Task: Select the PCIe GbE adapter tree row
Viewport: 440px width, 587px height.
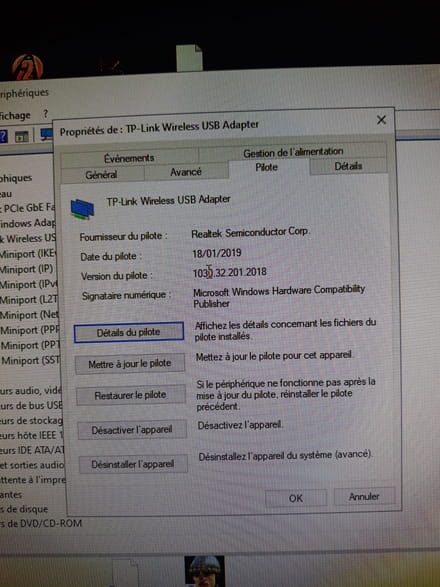Action: pyautogui.click(x=27, y=208)
